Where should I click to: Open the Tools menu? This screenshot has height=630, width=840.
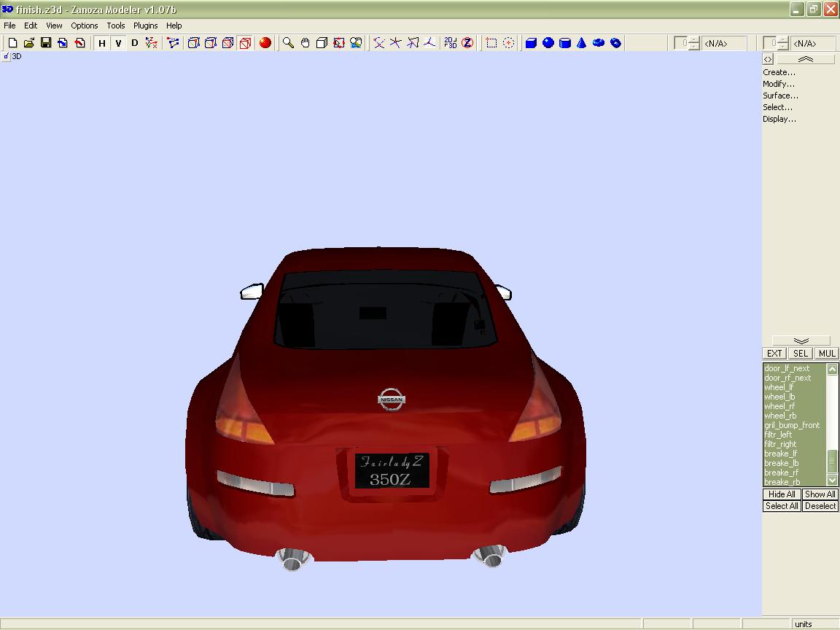[x=116, y=26]
